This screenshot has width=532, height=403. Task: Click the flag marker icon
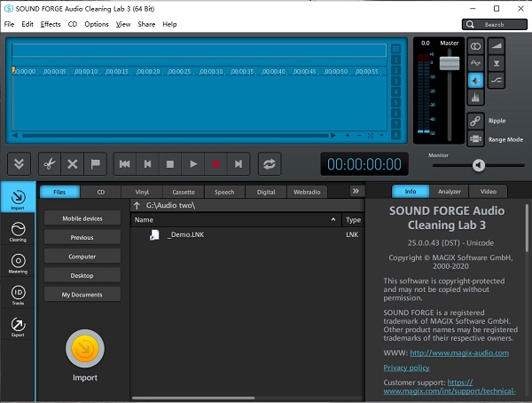(x=96, y=164)
